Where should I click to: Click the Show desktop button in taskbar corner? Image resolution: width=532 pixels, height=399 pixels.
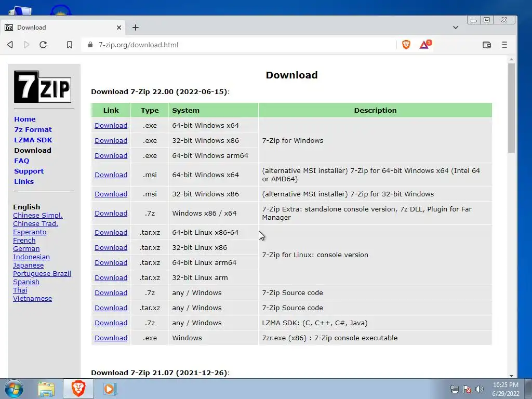[x=528, y=389]
